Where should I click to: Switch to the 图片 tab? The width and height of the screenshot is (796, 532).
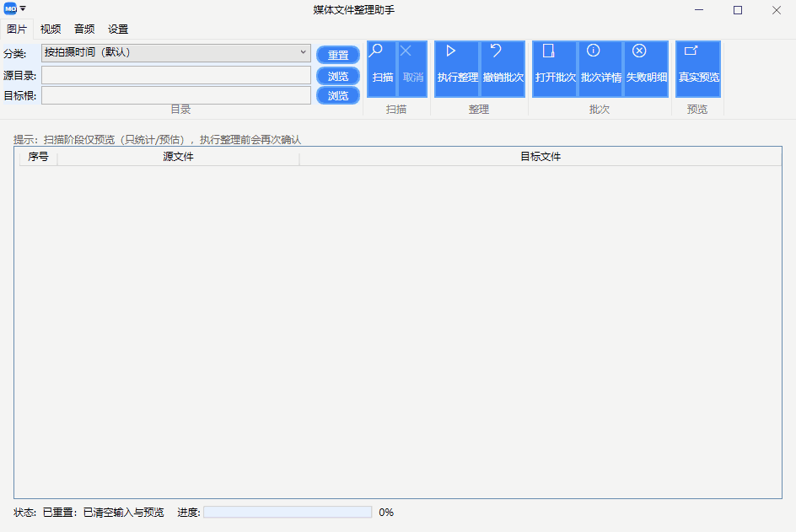tap(17, 30)
